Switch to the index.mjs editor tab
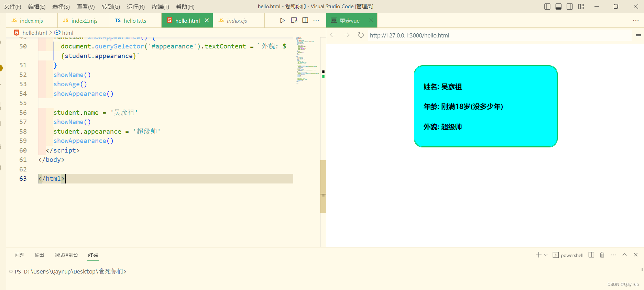This screenshot has width=644, height=290. click(32, 21)
